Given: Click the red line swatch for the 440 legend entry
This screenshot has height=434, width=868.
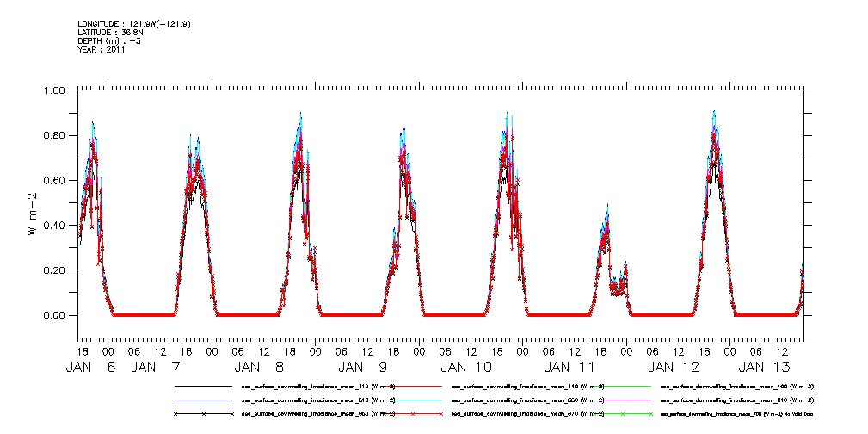Looking at the screenshot, I should click(412, 387).
